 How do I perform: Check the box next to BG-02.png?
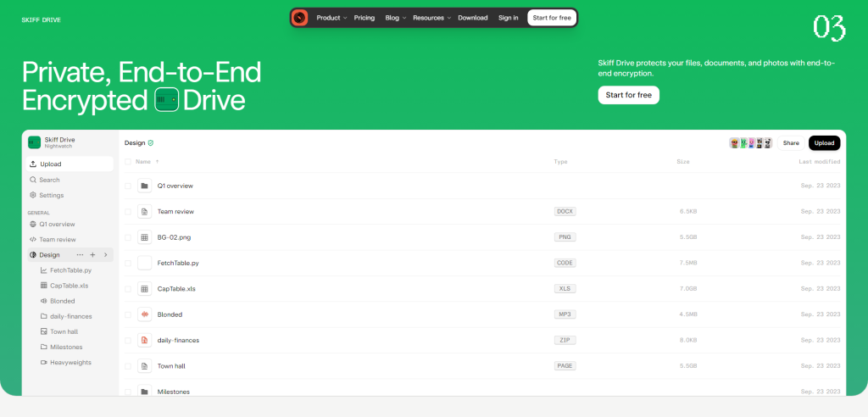point(128,237)
